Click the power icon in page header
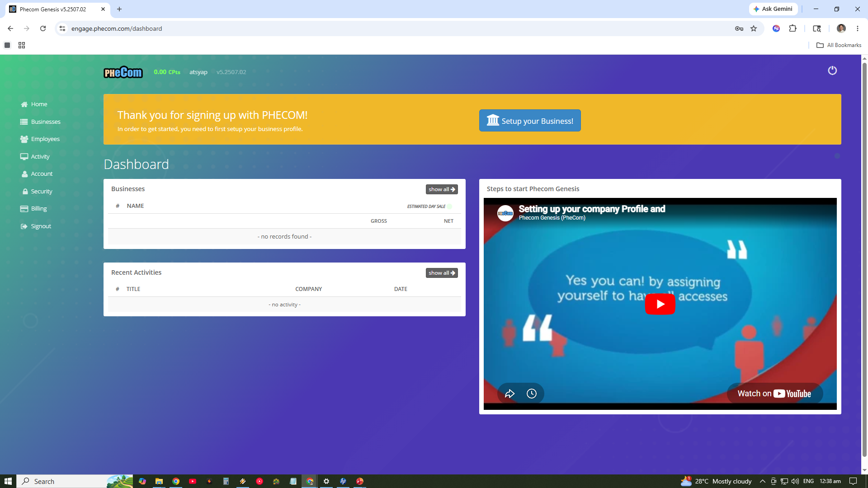Image resolution: width=868 pixels, height=488 pixels. click(832, 70)
